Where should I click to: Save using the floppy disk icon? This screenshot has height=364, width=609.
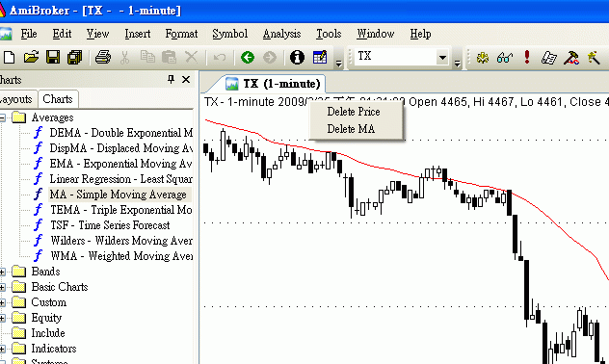click(x=53, y=58)
